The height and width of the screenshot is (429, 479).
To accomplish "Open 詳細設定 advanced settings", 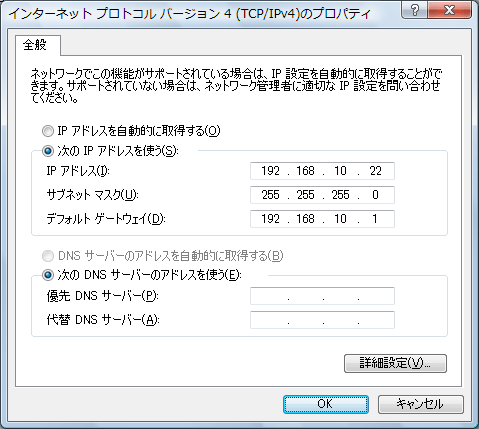I will (x=395, y=363).
